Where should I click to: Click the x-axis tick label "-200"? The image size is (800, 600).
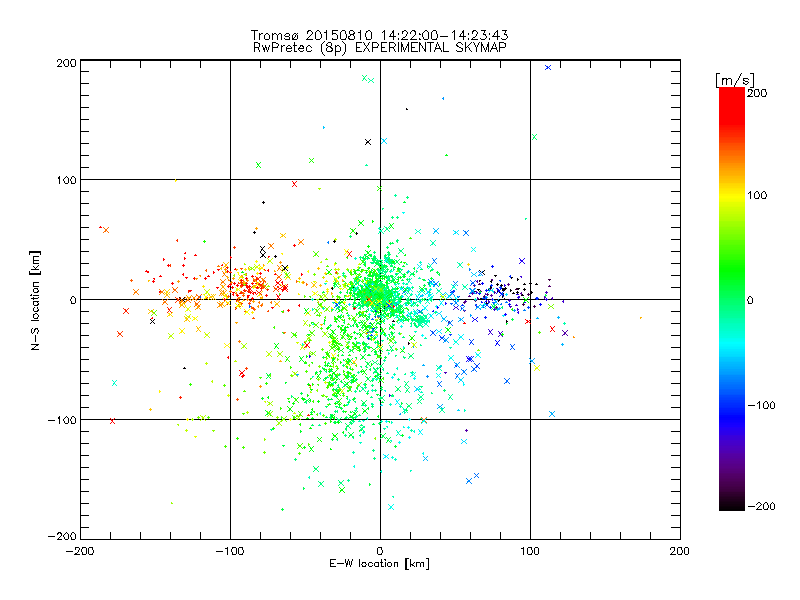(x=80, y=551)
